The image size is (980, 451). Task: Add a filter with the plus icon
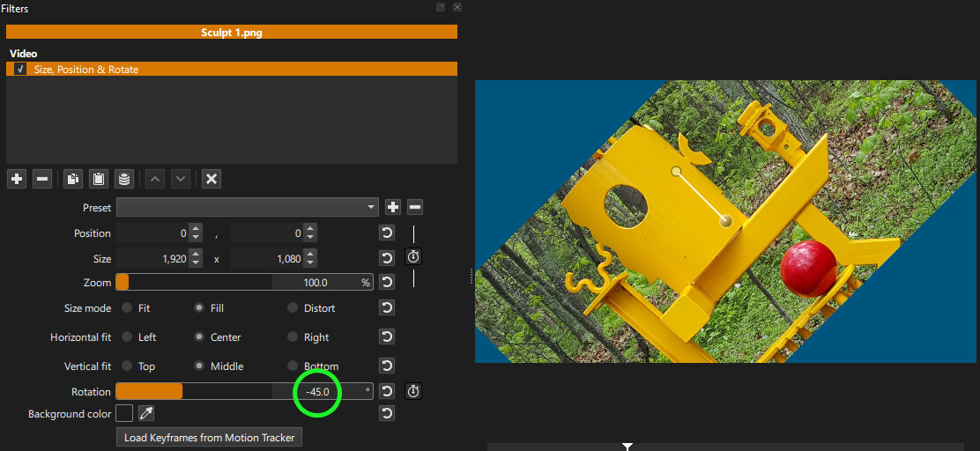coord(17,180)
